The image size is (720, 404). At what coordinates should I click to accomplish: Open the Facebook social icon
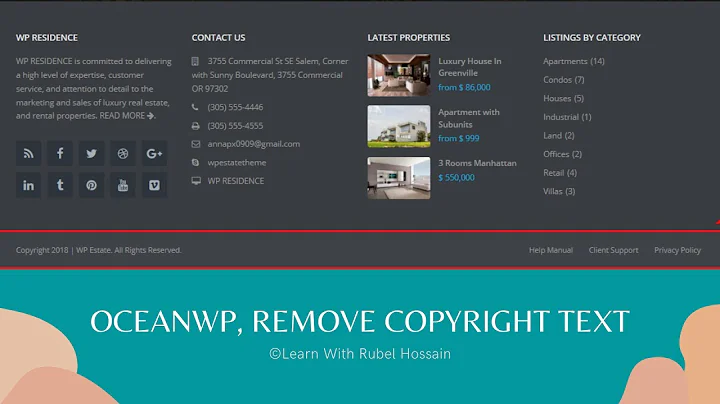pyautogui.click(x=60, y=153)
